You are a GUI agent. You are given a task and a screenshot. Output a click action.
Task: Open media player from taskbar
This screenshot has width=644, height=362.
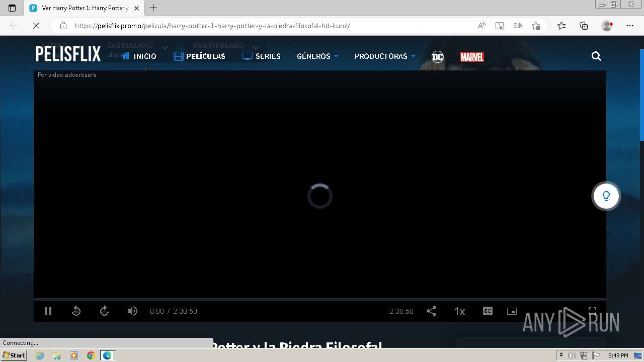coord(74,355)
